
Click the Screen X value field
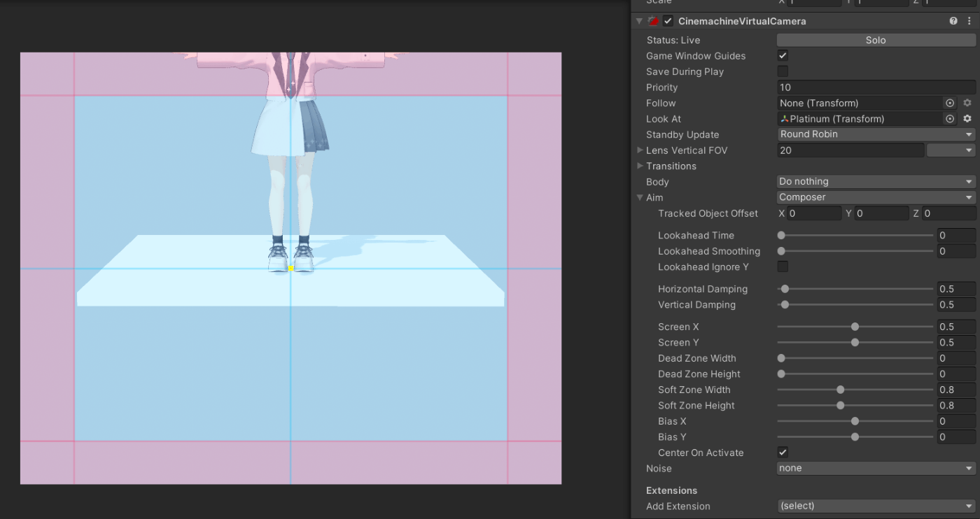(x=956, y=327)
